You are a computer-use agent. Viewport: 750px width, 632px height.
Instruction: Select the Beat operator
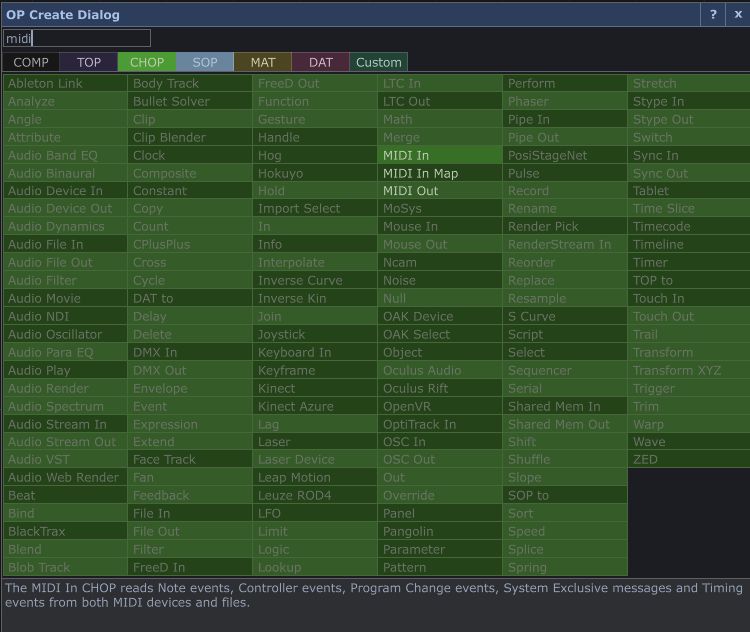pyautogui.click(x=65, y=495)
